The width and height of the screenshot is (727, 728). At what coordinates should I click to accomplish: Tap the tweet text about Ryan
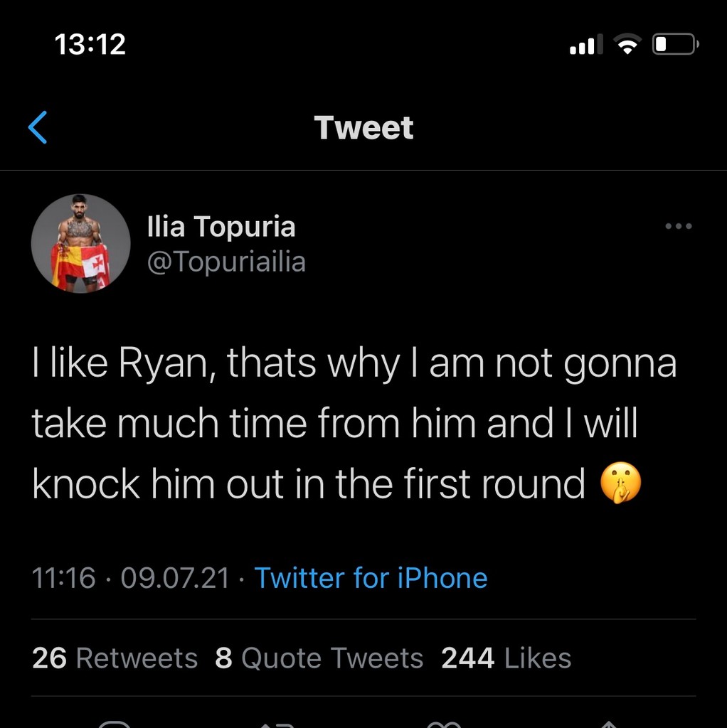[354, 424]
